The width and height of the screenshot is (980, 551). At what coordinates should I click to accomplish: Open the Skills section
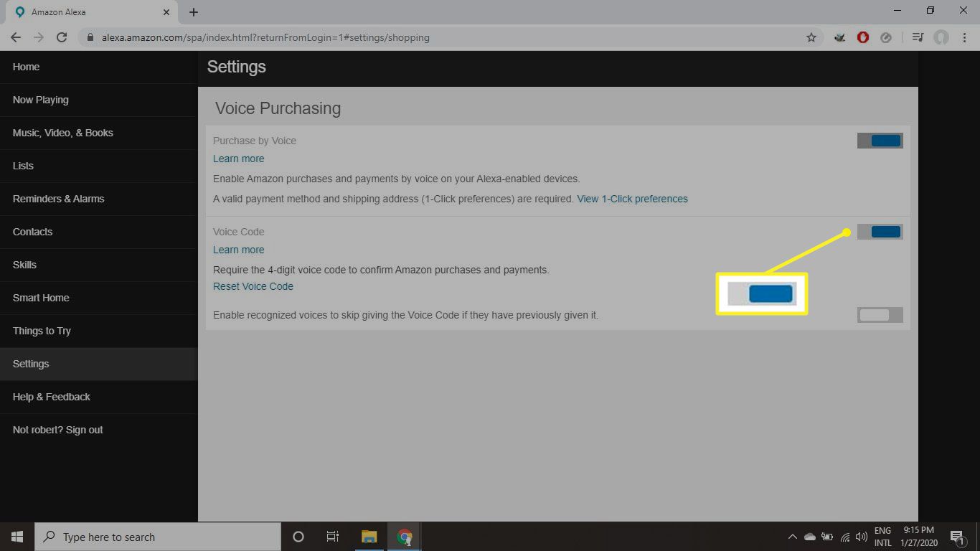pos(98,265)
